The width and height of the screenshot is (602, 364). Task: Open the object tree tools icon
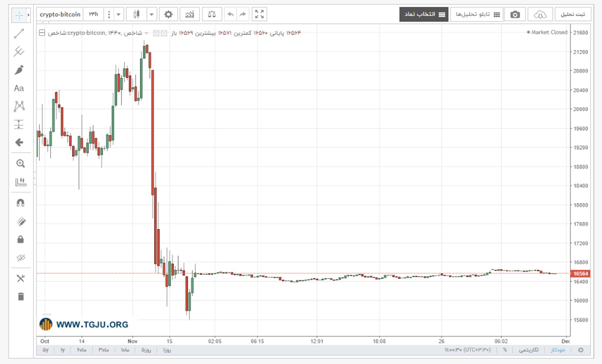(20, 278)
